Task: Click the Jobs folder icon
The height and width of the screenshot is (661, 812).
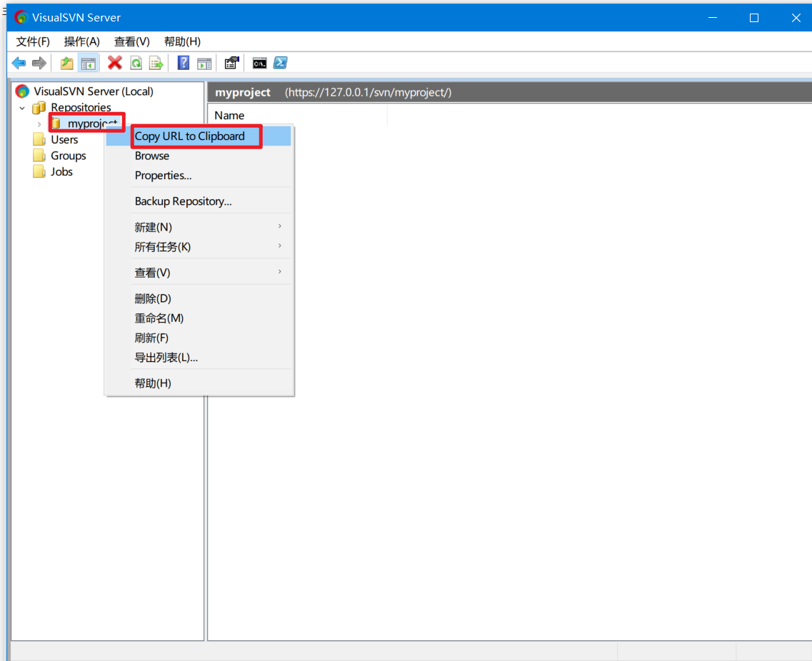Action: pyautogui.click(x=39, y=172)
